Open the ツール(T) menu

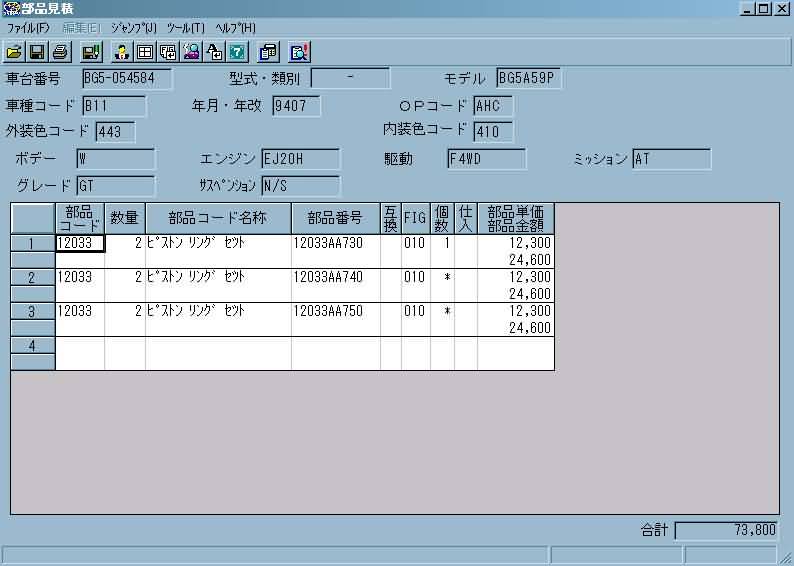tap(186, 28)
